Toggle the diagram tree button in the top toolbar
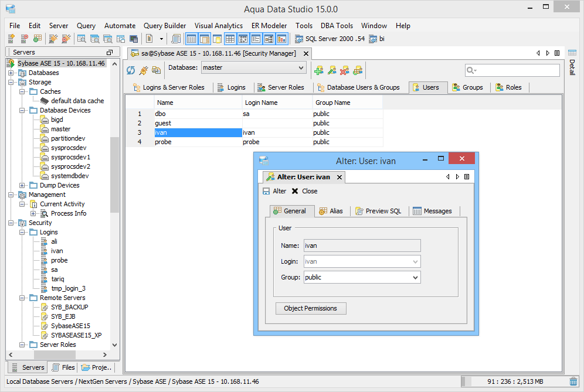 269,39
